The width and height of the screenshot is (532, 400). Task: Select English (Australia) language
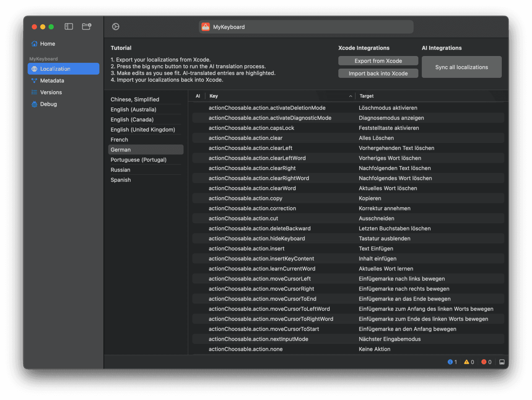click(145, 109)
